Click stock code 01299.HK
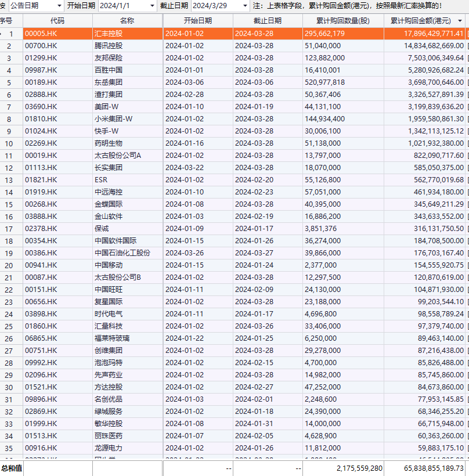This screenshot has width=469, height=476. [57, 58]
